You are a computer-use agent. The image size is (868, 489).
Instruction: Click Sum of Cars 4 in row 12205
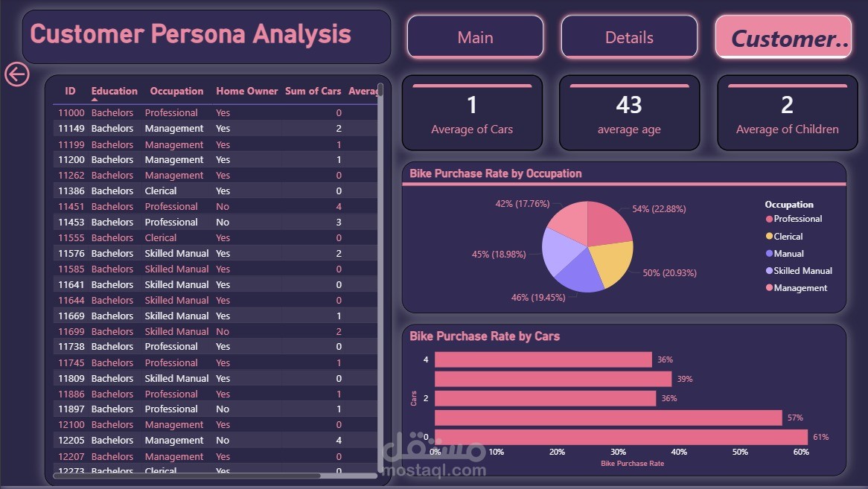coord(339,441)
